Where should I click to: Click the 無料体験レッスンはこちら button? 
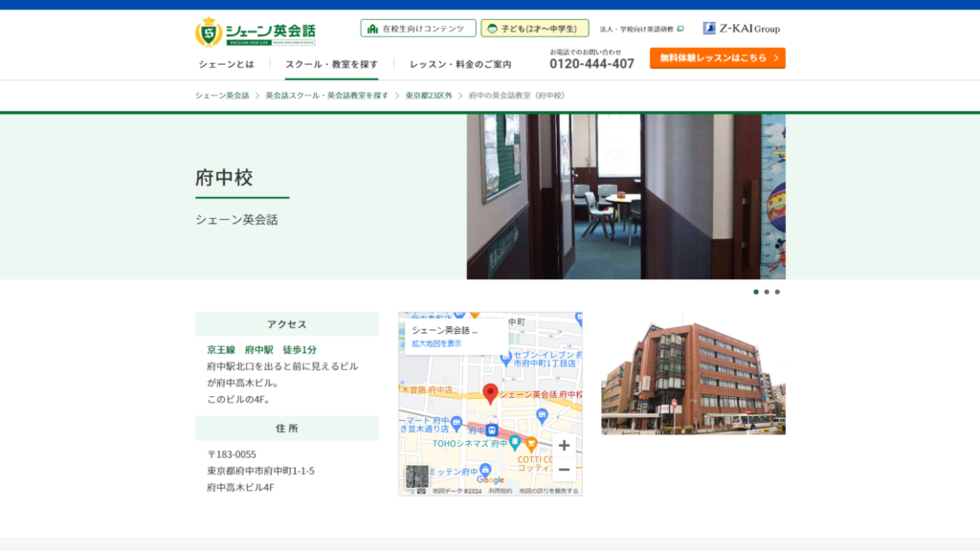[x=718, y=58]
